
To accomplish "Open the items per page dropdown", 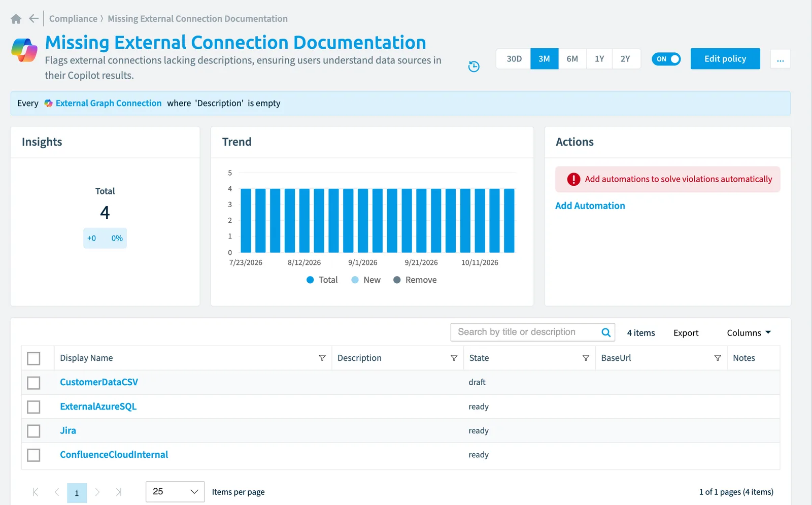I will pyautogui.click(x=175, y=492).
